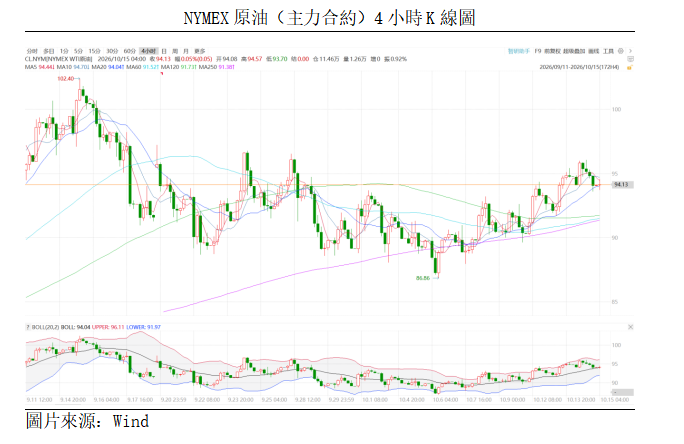Open the 超级叠加 overlay option

[574, 51]
